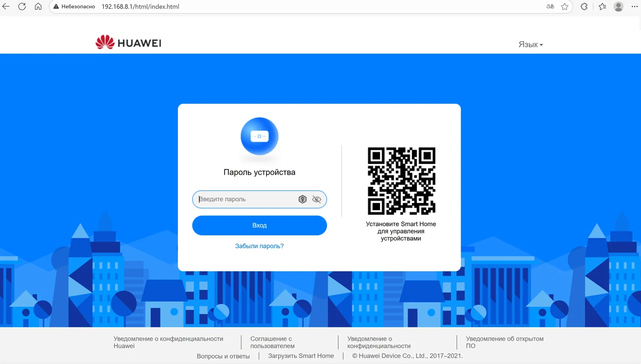Open the 'Язык' language dropdown

[x=531, y=45]
